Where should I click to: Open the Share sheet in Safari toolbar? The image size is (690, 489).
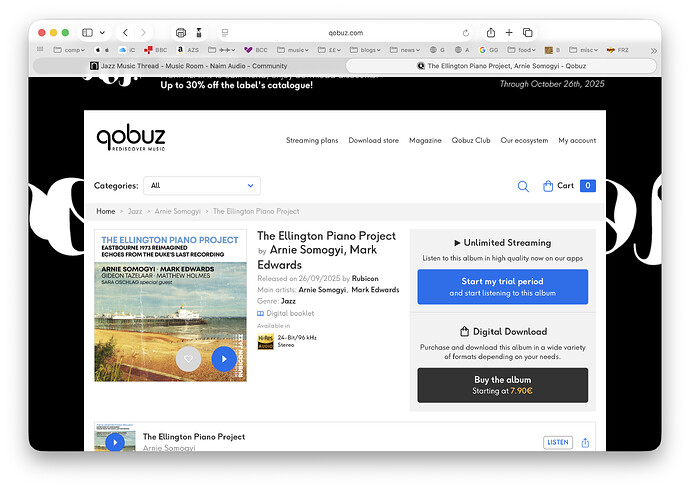tap(491, 33)
